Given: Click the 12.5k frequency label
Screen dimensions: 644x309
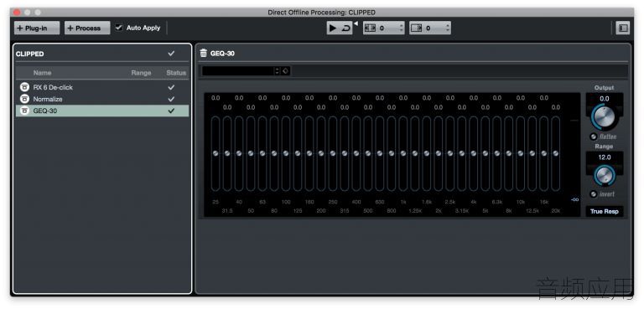Looking at the screenshot, I should click(532, 211).
